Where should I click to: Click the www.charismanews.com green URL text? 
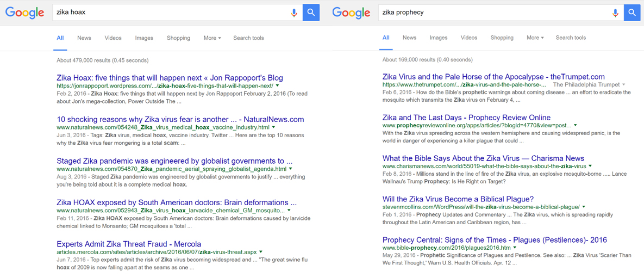click(484, 166)
